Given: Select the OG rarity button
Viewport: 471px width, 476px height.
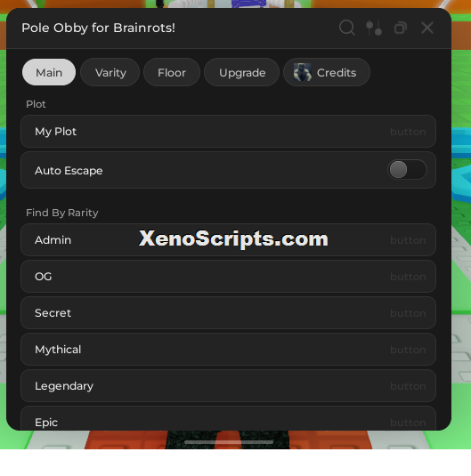Looking at the screenshot, I should tap(229, 276).
